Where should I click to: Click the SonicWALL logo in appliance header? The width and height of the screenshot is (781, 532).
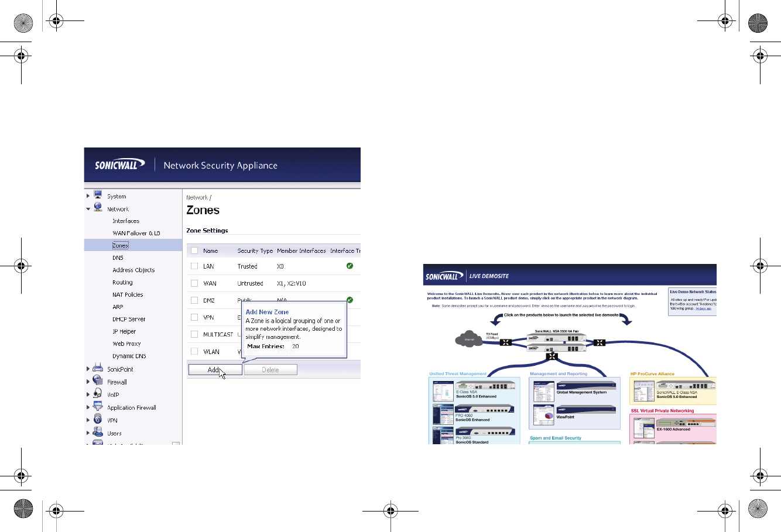click(119, 165)
